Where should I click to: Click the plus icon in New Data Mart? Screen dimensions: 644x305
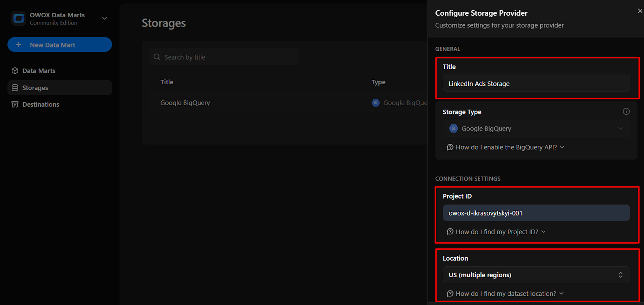19,45
